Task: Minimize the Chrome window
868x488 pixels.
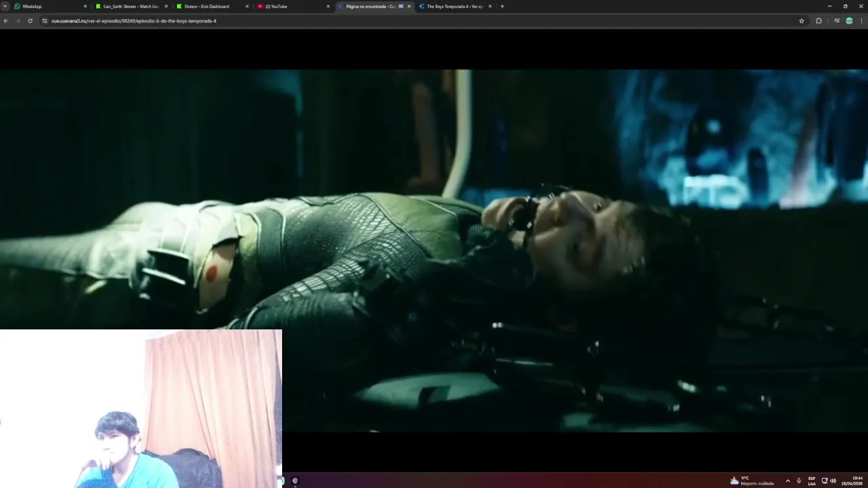Action: 829,6
